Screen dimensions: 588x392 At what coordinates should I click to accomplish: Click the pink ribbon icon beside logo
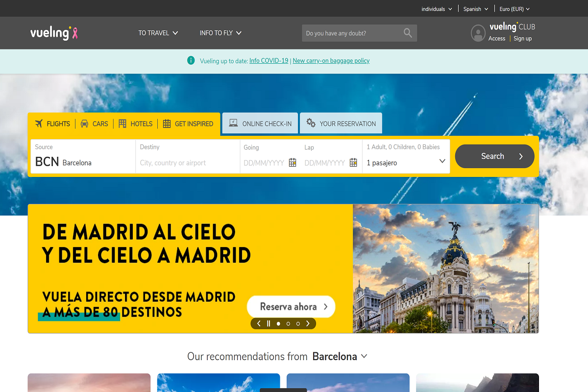coord(75,33)
